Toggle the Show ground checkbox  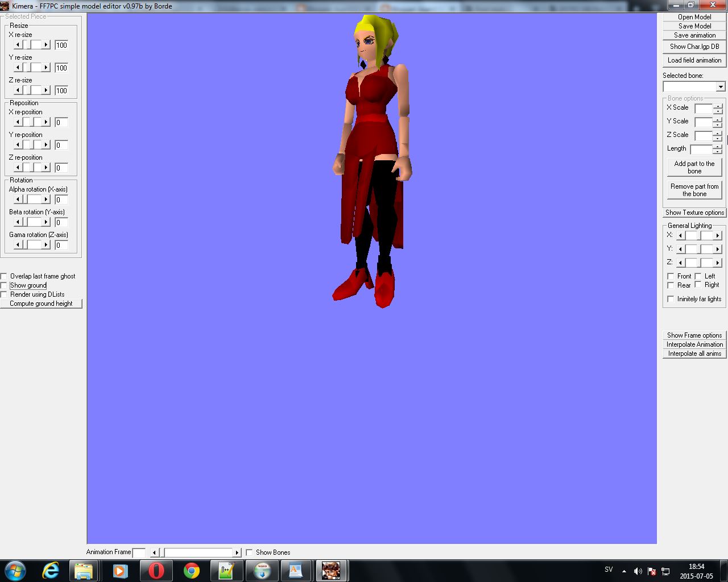tap(4, 285)
